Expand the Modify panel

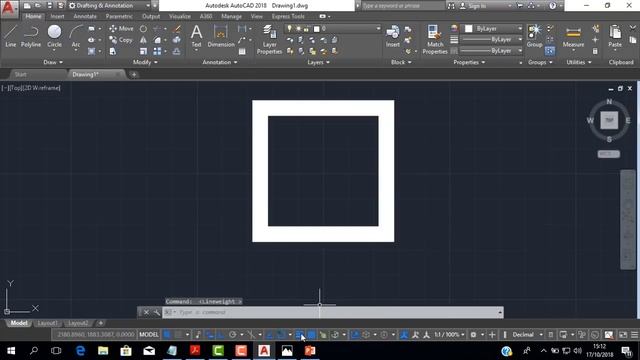pyautogui.click(x=145, y=62)
